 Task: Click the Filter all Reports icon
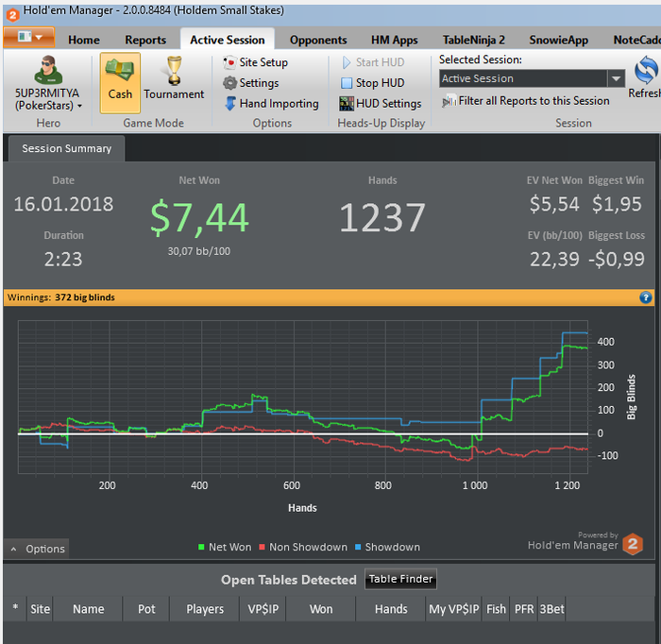(449, 101)
